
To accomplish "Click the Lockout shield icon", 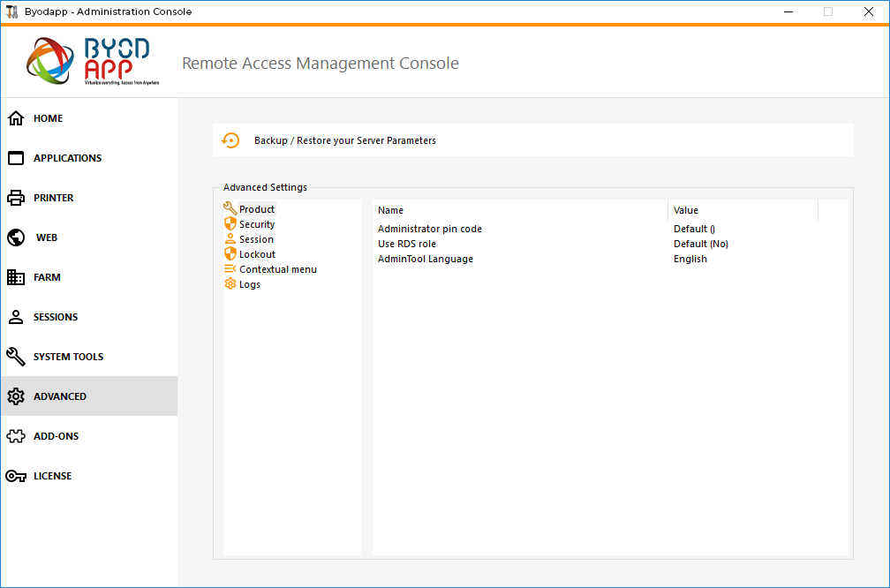I will pyautogui.click(x=230, y=253).
